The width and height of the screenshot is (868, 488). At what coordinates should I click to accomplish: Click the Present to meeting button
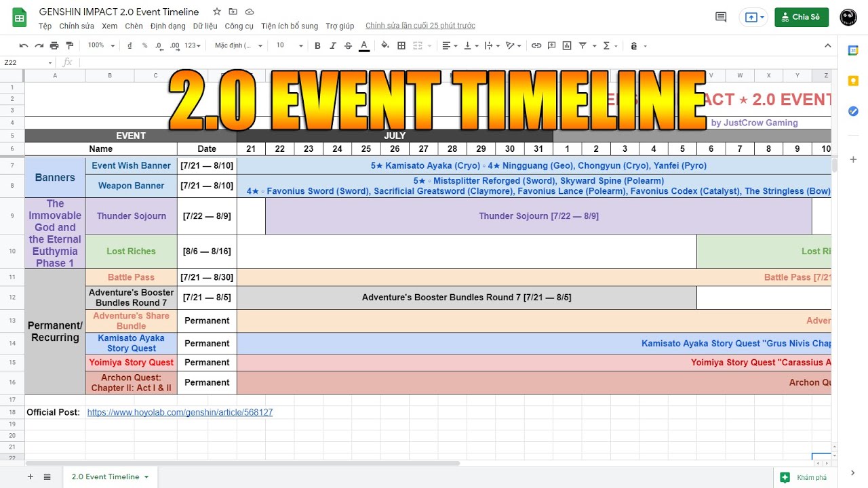coord(755,17)
